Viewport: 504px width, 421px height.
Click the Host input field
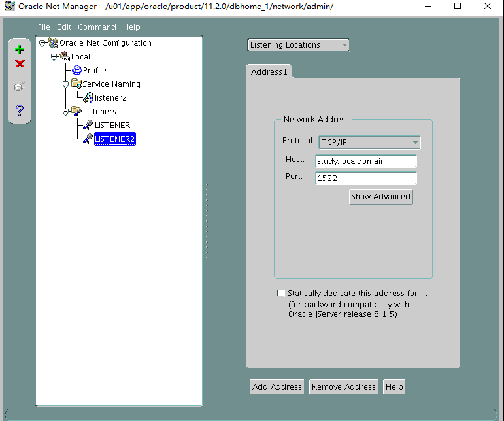[x=366, y=161]
